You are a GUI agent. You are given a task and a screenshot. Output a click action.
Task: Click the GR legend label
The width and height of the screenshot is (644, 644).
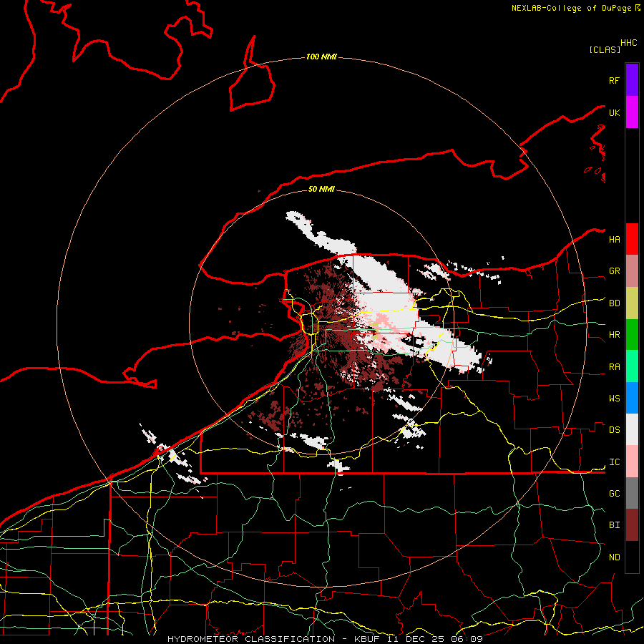[x=614, y=271]
